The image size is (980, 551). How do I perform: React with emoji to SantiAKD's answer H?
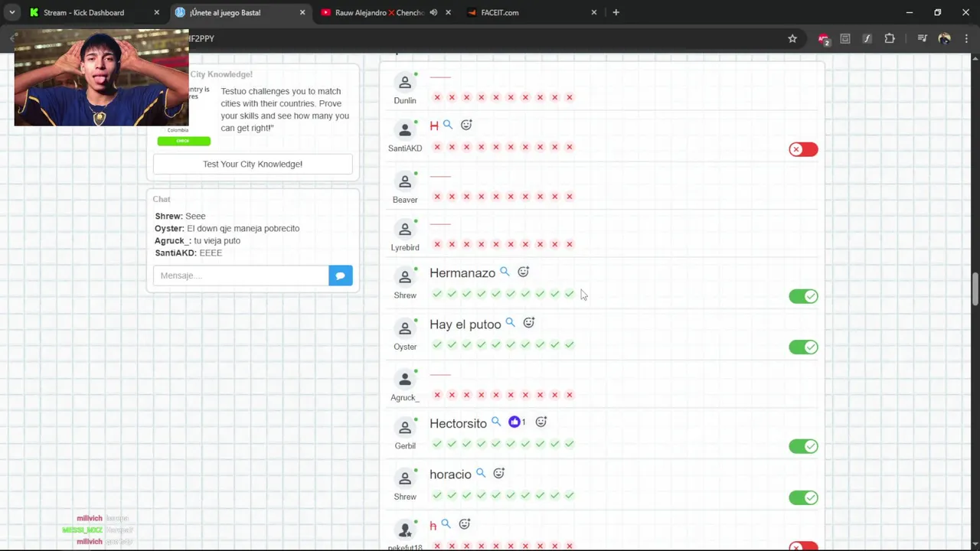click(466, 125)
